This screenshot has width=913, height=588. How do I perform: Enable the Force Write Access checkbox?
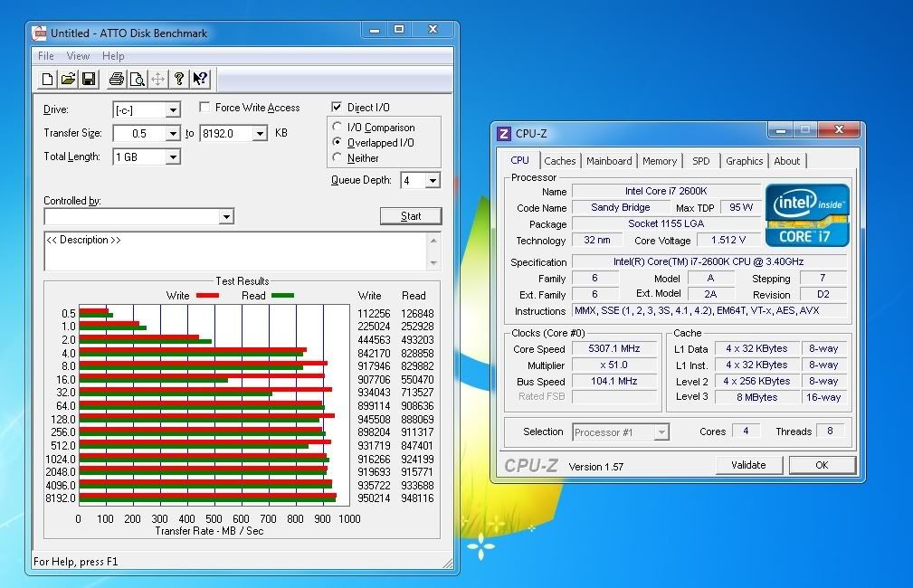pos(204,107)
